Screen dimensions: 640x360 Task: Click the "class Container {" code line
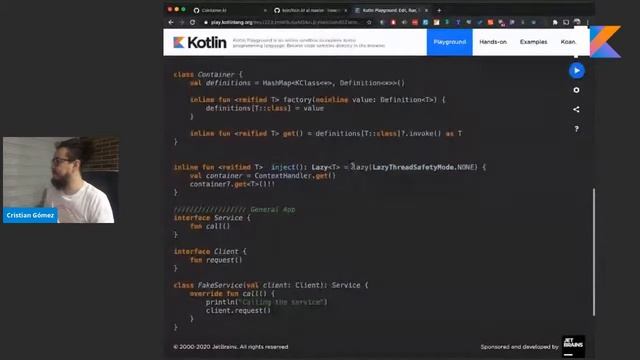208,74
